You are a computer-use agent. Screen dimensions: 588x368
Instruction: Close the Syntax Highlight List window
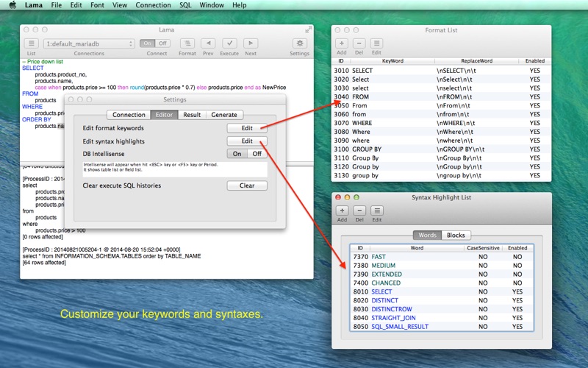[x=338, y=197]
